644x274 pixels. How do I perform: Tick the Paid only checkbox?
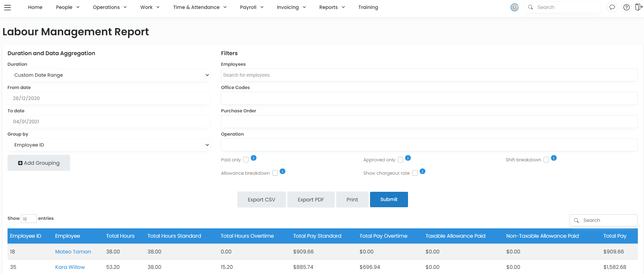click(246, 160)
